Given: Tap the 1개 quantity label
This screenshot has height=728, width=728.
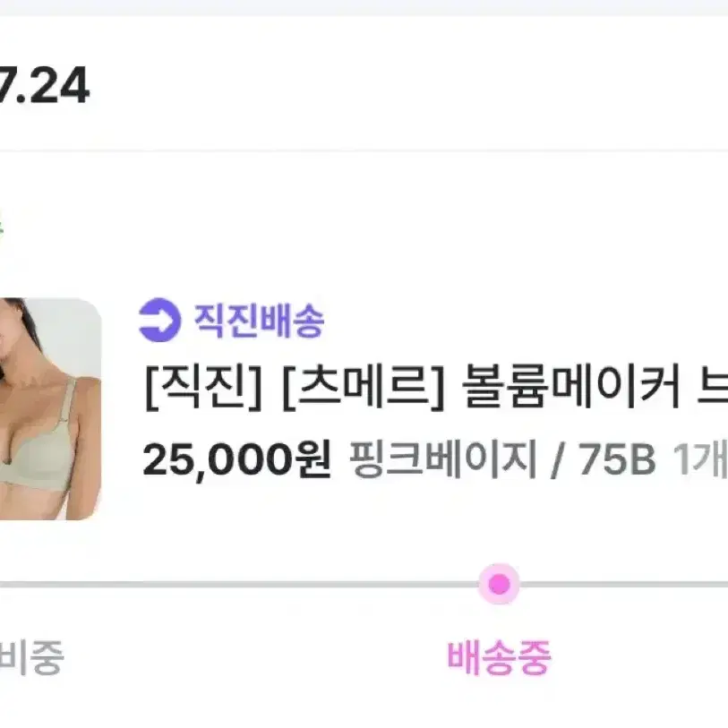Looking at the screenshot, I should 700,458.
